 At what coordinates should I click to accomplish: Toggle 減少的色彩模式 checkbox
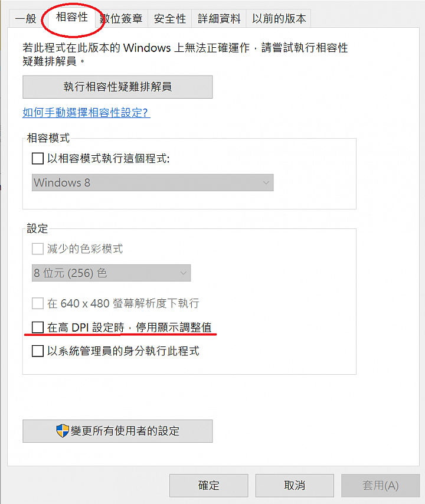38,248
